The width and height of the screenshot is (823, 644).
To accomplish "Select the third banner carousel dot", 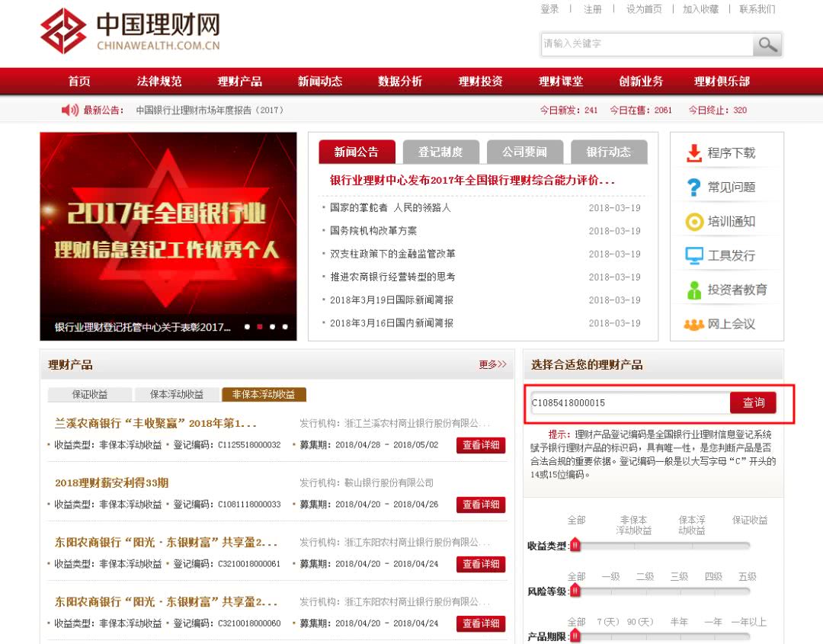I will click(x=272, y=326).
